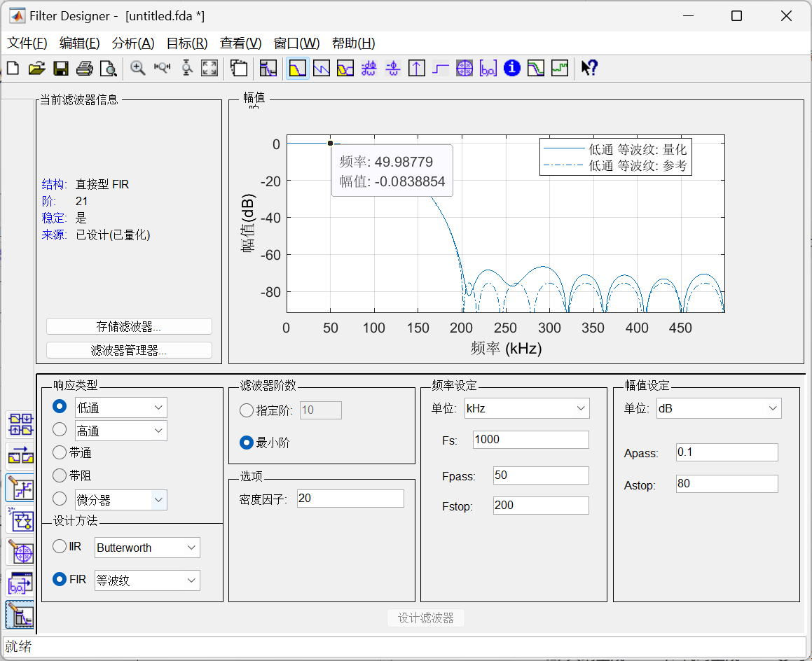Open Pole/Zero Editor sidebar panel

[20, 552]
